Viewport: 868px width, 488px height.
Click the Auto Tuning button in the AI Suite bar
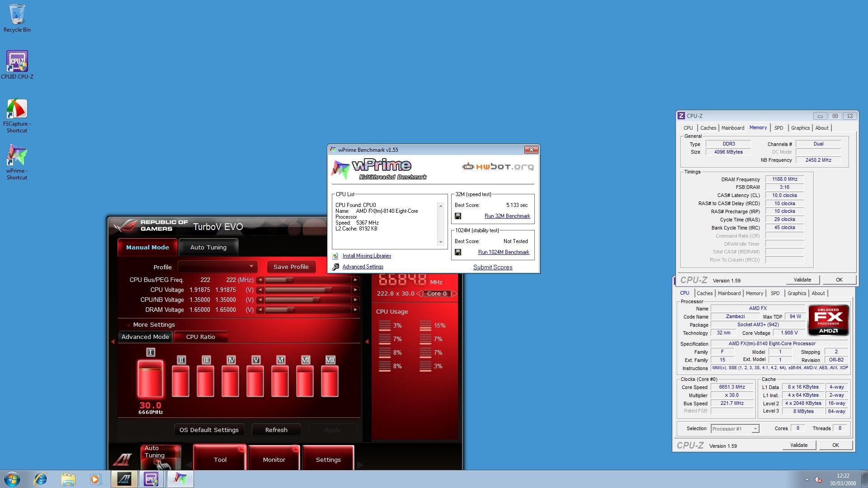click(160, 456)
